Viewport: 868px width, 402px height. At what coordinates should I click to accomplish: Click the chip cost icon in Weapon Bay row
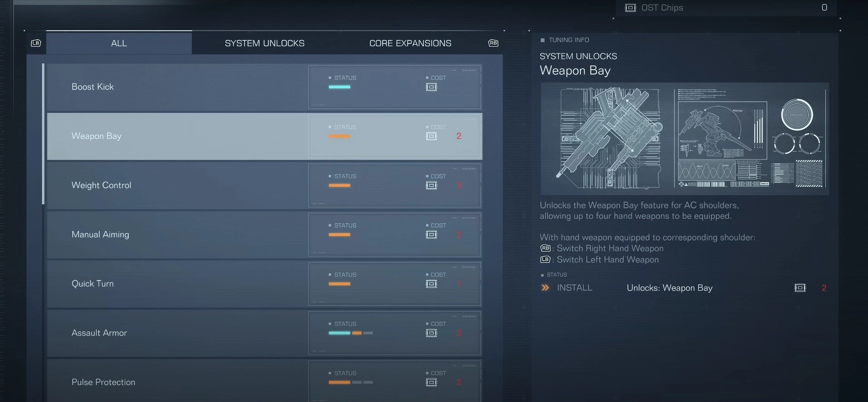[431, 136]
